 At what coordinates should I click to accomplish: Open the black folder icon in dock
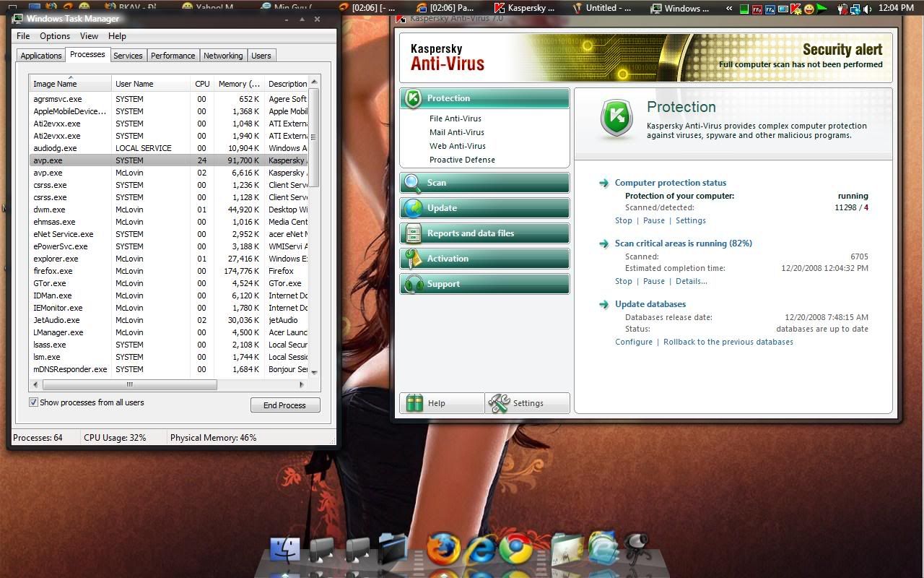(x=393, y=548)
